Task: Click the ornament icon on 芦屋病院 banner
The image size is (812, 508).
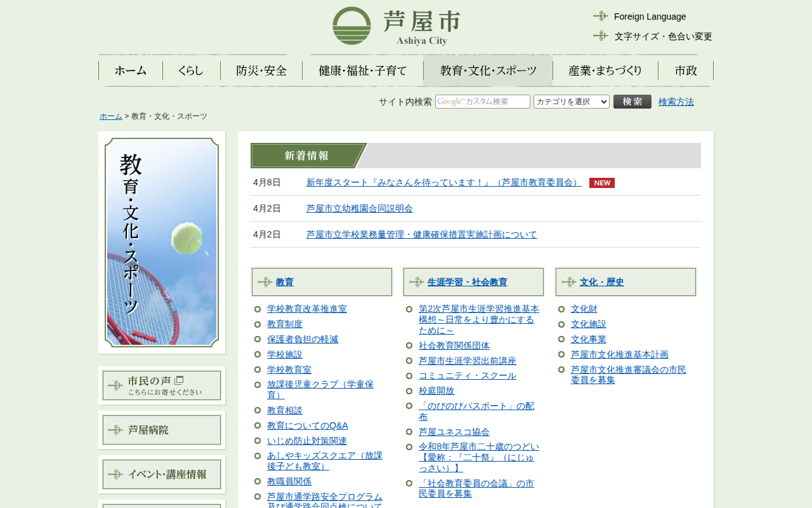Action: tap(115, 430)
